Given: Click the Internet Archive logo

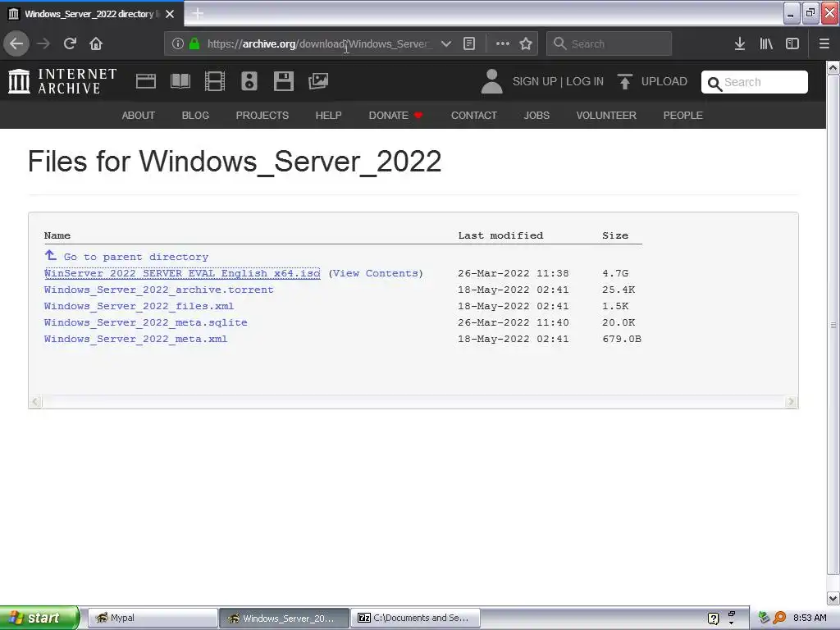Looking at the screenshot, I should click(x=62, y=81).
